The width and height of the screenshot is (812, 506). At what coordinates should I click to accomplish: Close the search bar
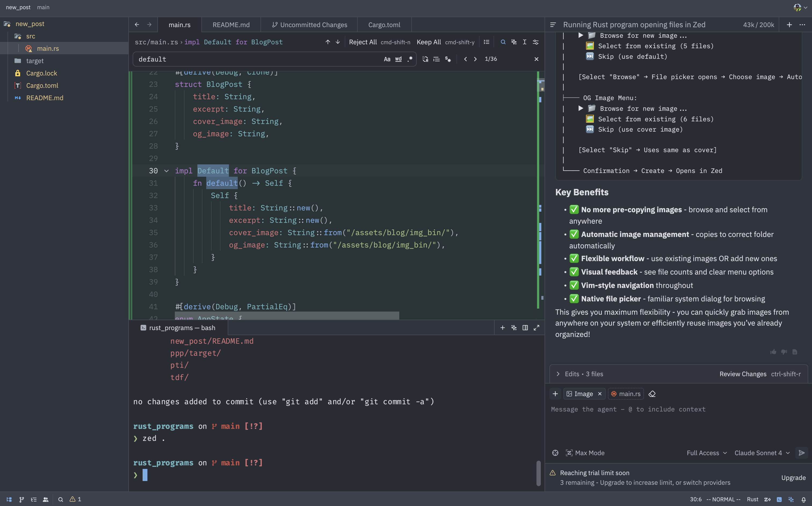pos(536,59)
